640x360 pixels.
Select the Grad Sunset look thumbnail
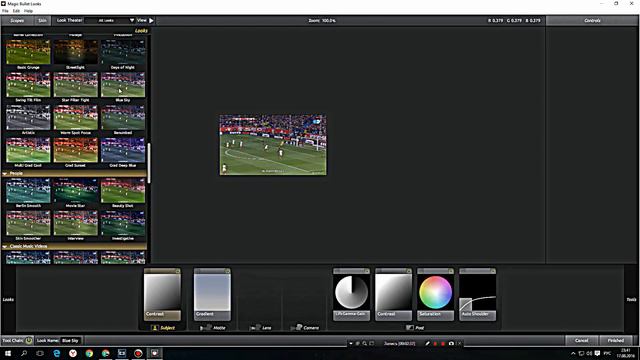click(x=76, y=150)
